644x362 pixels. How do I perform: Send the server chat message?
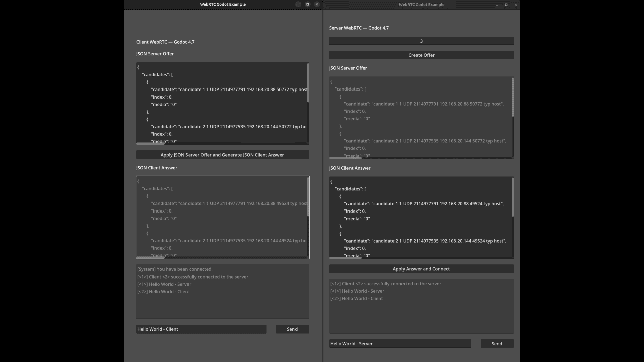(497, 343)
